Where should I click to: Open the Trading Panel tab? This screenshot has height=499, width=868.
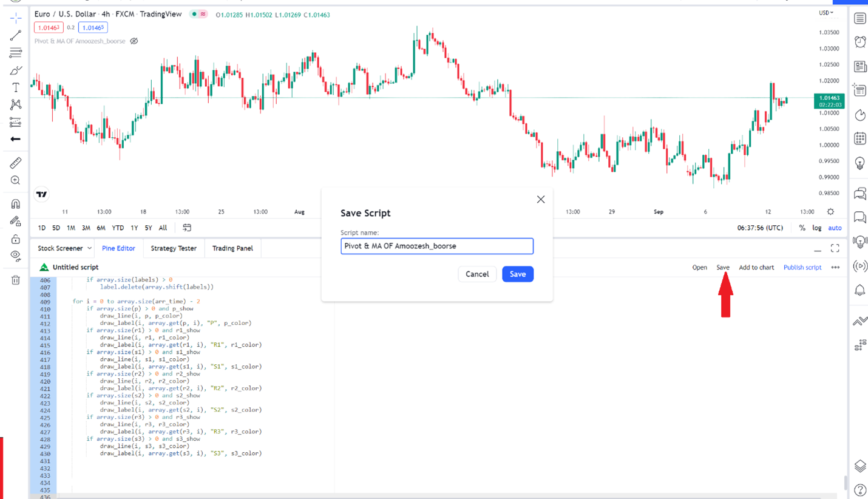point(232,248)
